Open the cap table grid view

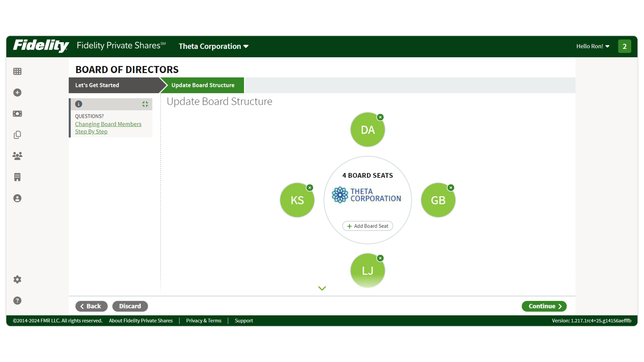(17, 71)
